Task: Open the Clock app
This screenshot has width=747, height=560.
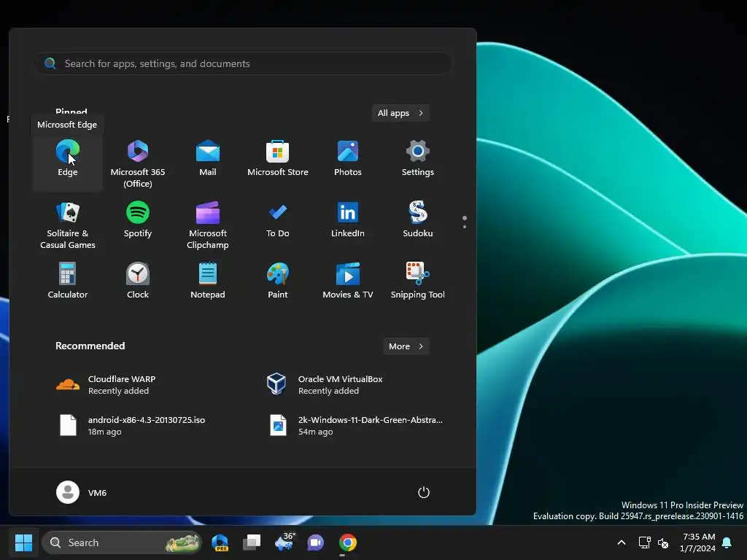Action: click(138, 281)
